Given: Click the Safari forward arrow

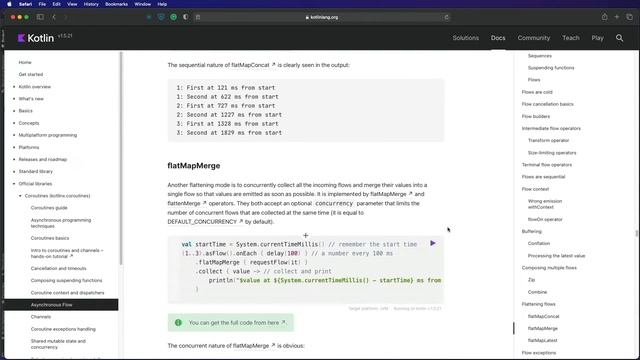Looking at the screenshot, I should coord(65,17).
